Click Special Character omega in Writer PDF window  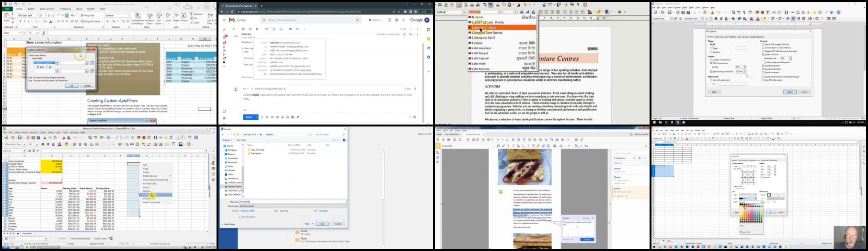click(786, 12)
